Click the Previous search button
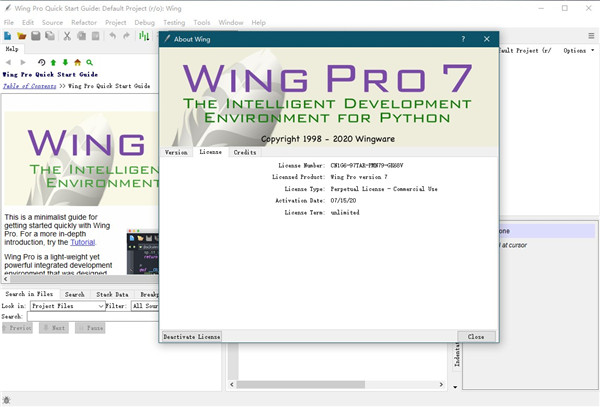 pyautogui.click(x=17, y=328)
